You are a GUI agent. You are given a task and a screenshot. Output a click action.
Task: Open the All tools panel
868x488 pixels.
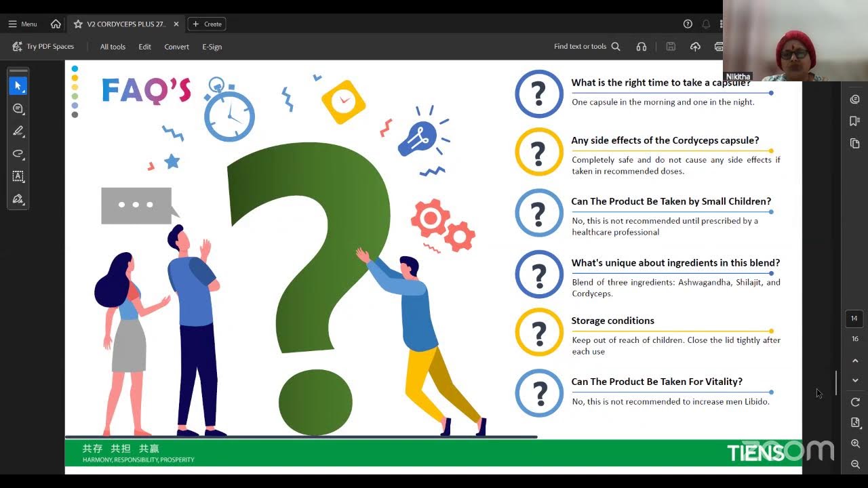coord(113,47)
